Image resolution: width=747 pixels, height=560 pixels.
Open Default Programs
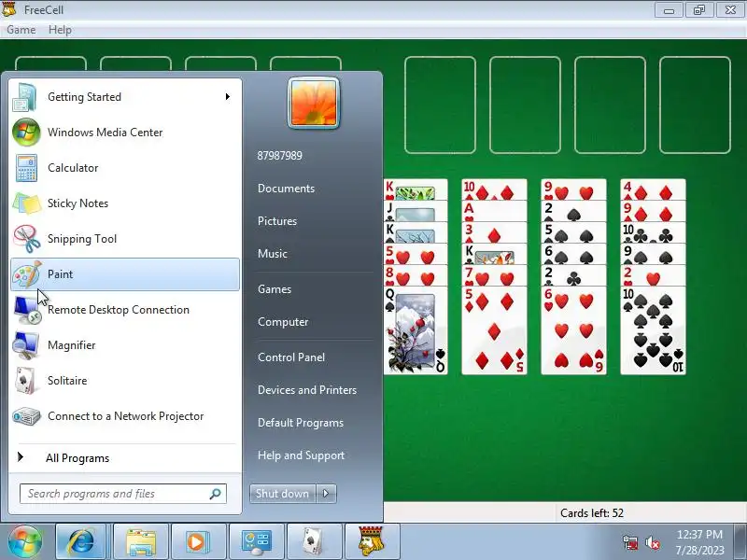(301, 423)
